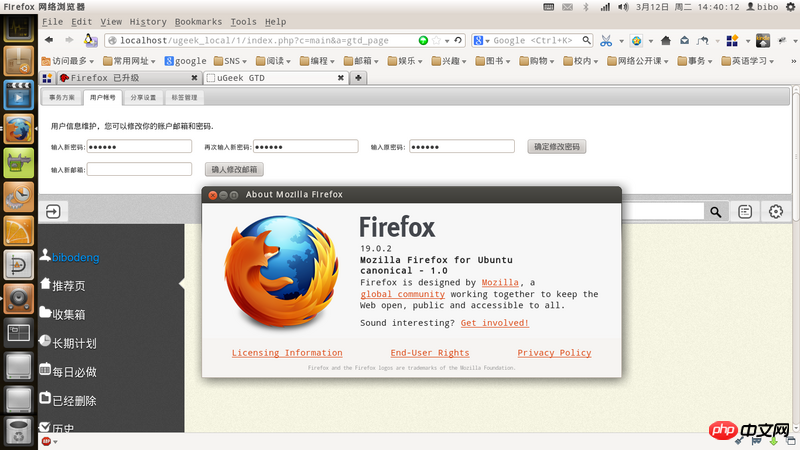
Task: Bookmark this page with the star icon
Action: coord(436,40)
